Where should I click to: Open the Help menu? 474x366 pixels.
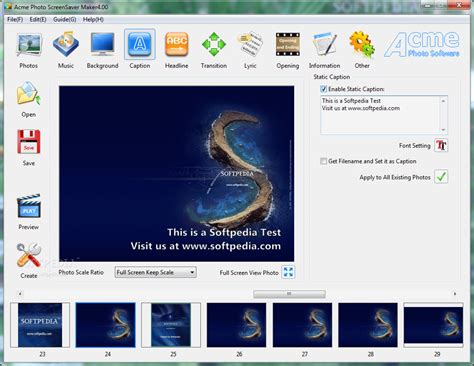[x=93, y=19]
